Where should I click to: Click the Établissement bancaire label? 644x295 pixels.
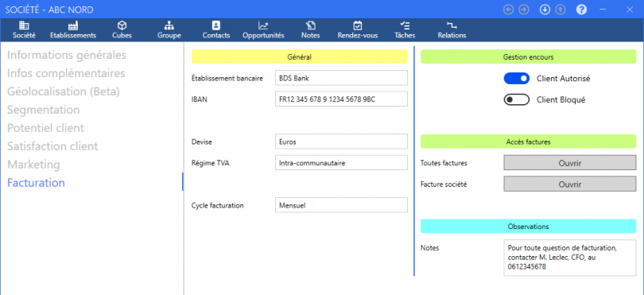[227, 78]
